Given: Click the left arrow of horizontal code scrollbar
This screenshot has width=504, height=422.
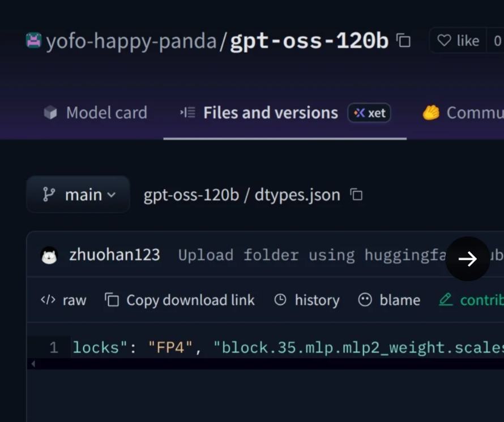Looking at the screenshot, I should [x=33, y=364].
